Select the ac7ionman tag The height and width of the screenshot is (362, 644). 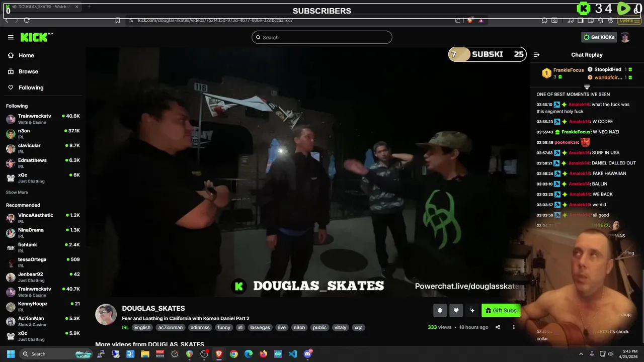click(171, 327)
